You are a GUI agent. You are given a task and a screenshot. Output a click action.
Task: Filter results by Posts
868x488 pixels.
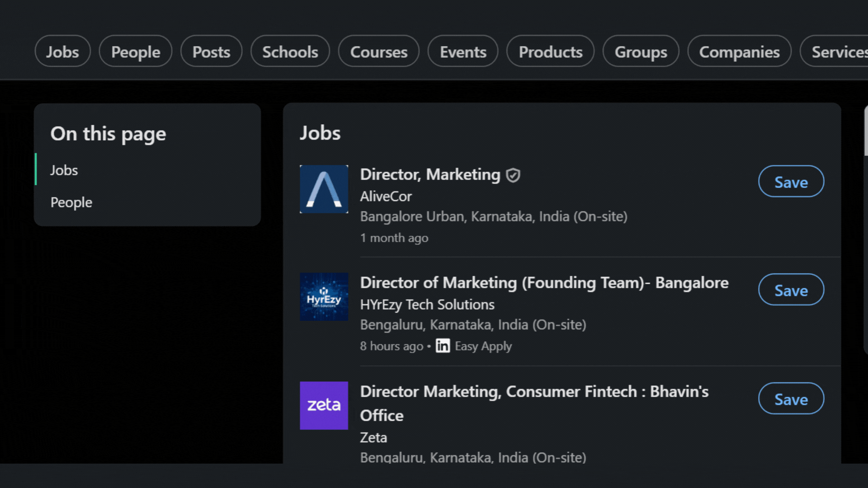pyautogui.click(x=211, y=51)
